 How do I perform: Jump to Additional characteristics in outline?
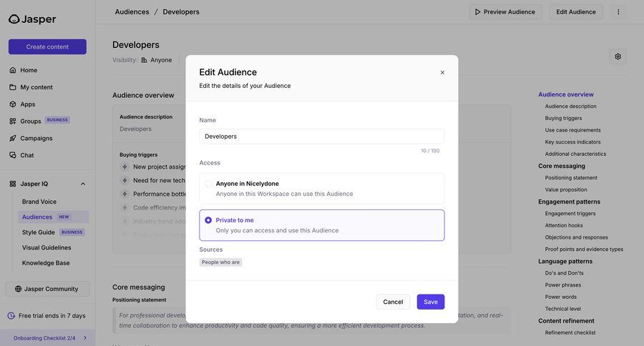(x=575, y=154)
